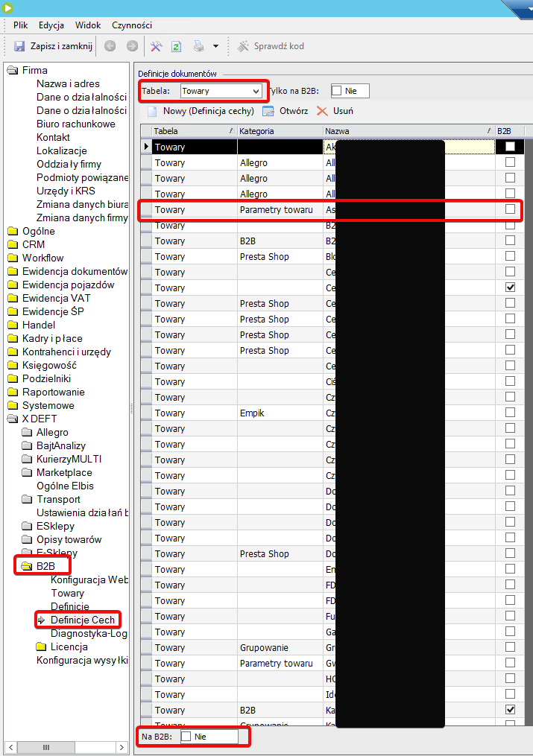533x756 pixels.
Task: Toggle the bottom Na B2B checkbox
Action: tap(186, 736)
